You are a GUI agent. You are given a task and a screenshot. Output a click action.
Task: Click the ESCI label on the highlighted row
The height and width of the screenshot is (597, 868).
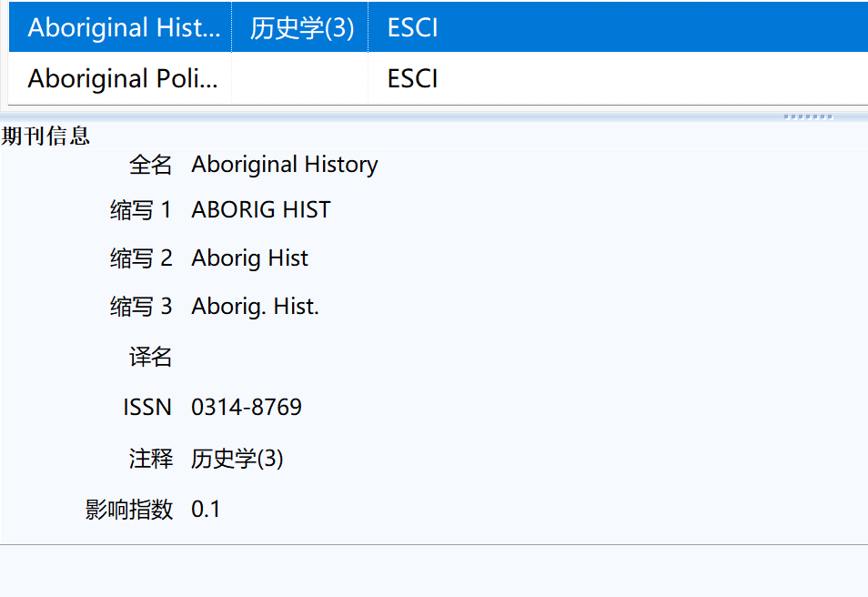[410, 27]
